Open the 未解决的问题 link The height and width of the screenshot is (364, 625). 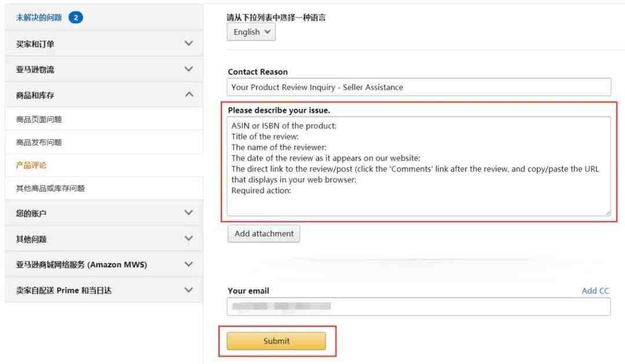pyautogui.click(x=39, y=17)
